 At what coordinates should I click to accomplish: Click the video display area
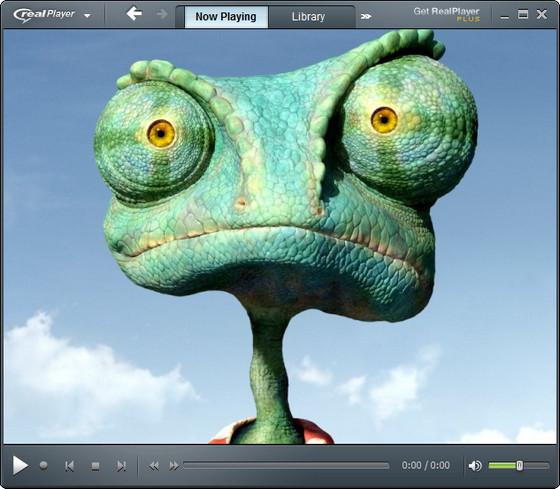(x=280, y=236)
